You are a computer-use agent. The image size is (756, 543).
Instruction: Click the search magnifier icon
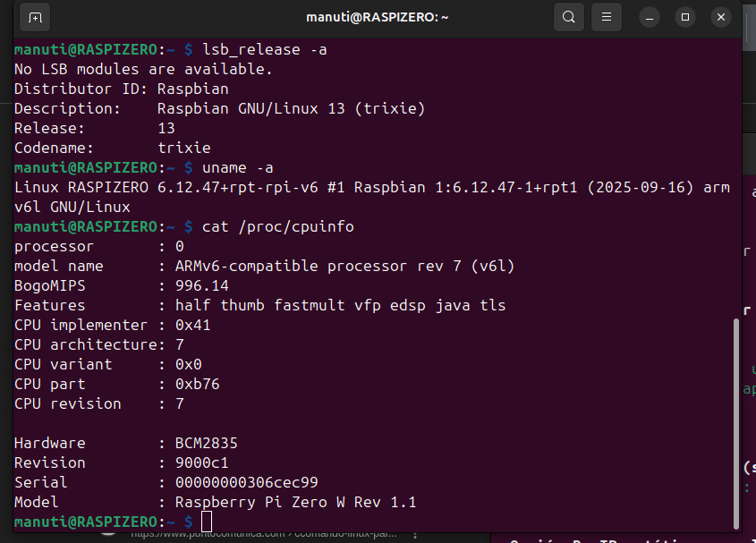[568, 17]
